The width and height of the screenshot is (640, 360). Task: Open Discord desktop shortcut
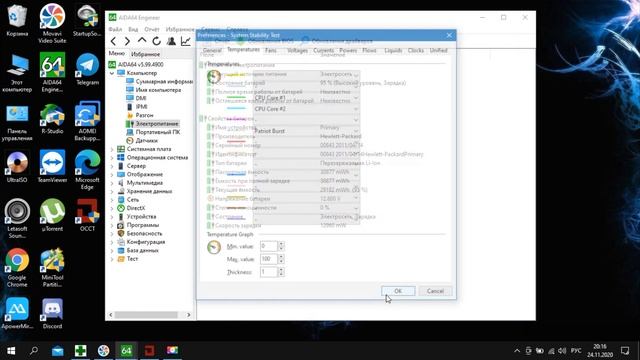point(52,313)
